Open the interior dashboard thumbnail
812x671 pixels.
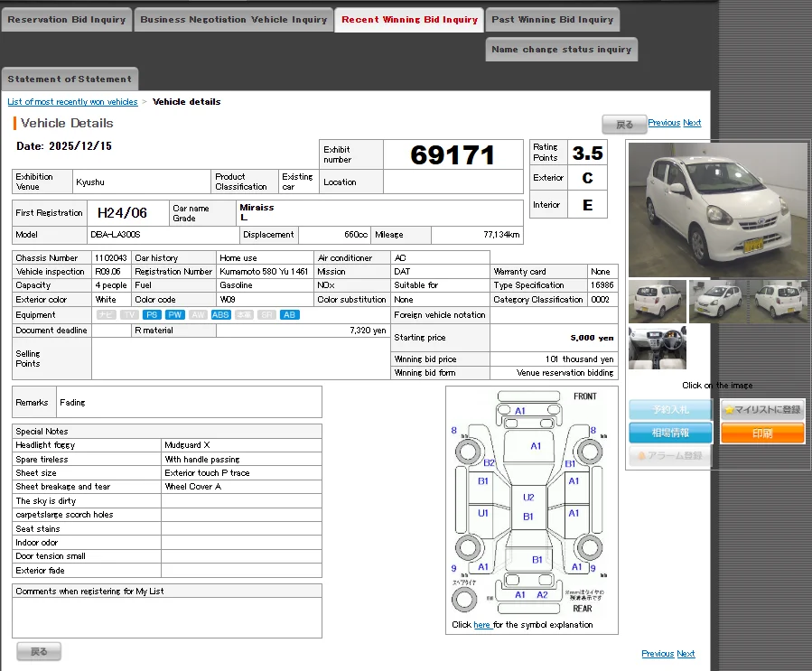tap(658, 348)
